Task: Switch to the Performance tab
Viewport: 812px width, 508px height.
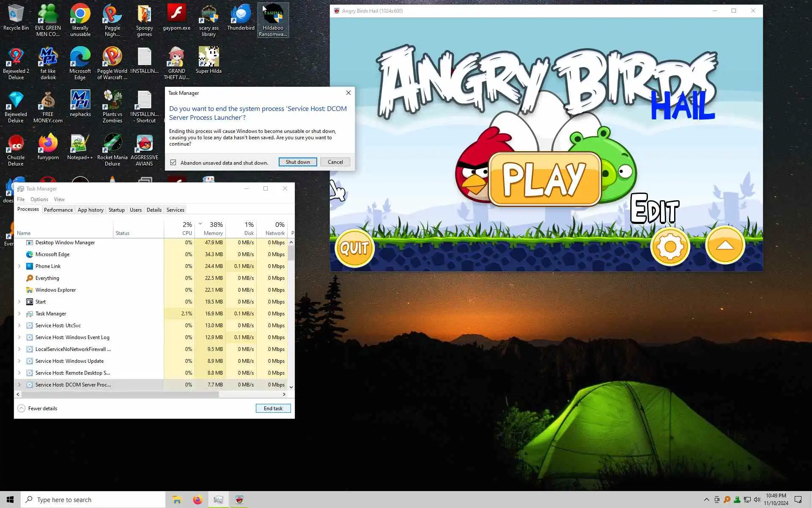Action: (x=58, y=210)
